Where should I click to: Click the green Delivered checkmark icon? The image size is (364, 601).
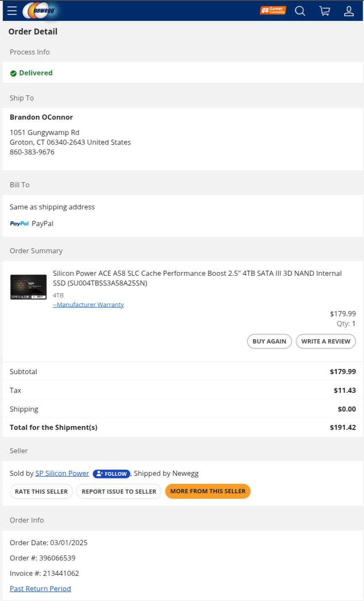pyautogui.click(x=13, y=73)
